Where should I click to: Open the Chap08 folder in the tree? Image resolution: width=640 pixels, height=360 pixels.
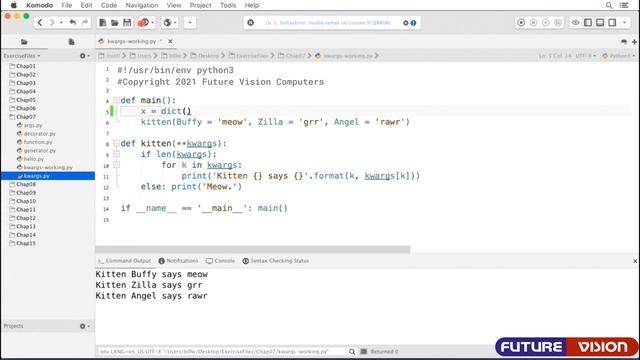26,184
